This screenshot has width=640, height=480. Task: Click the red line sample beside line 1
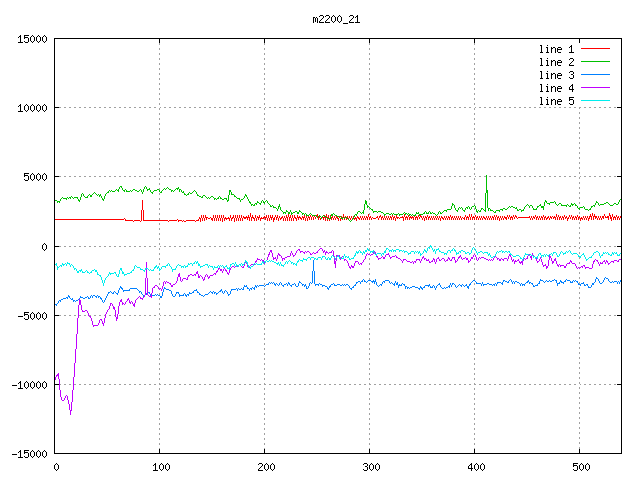click(x=595, y=49)
